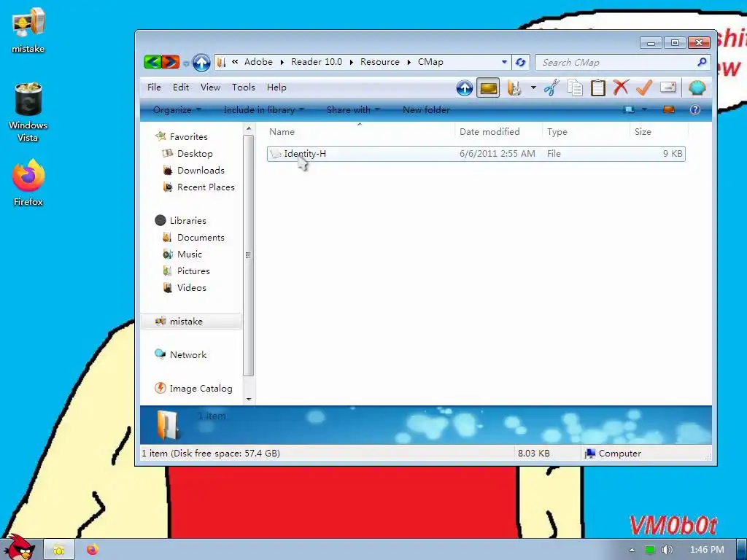
Task: Open the Documents library
Action: click(x=201, y=237)
